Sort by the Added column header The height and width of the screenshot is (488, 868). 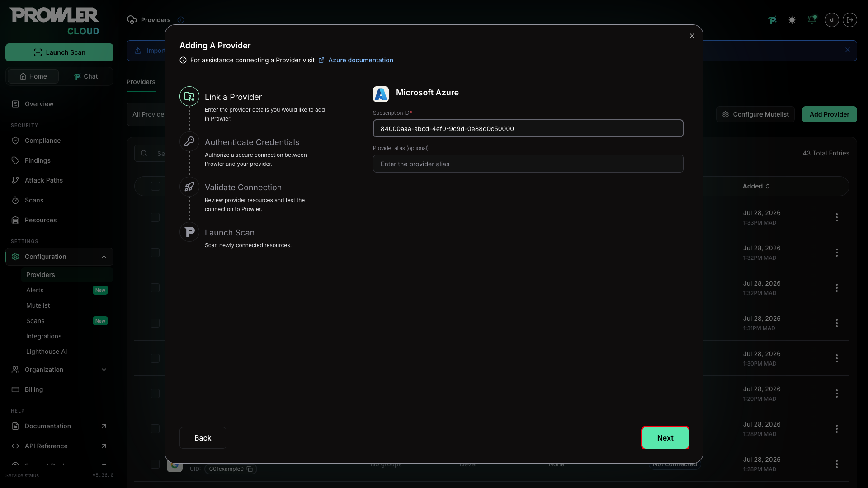click(x=756, y=186)
